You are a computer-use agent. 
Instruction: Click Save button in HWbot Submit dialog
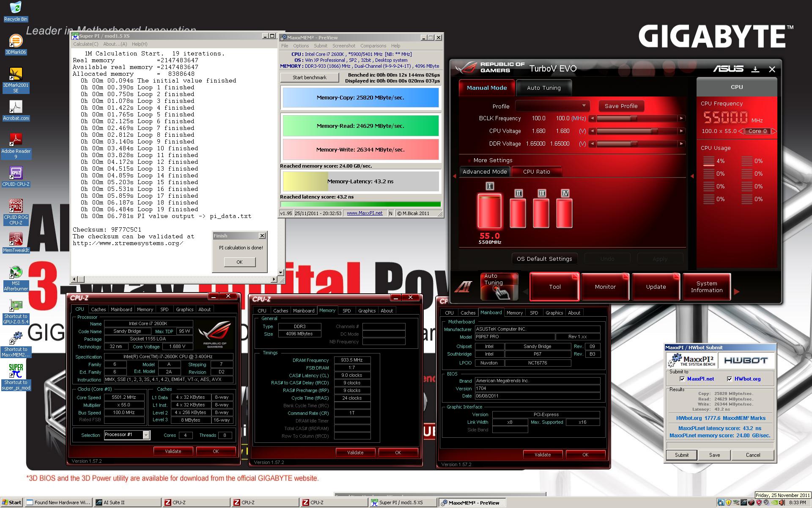pyautogui.click(x=714, y=455)
